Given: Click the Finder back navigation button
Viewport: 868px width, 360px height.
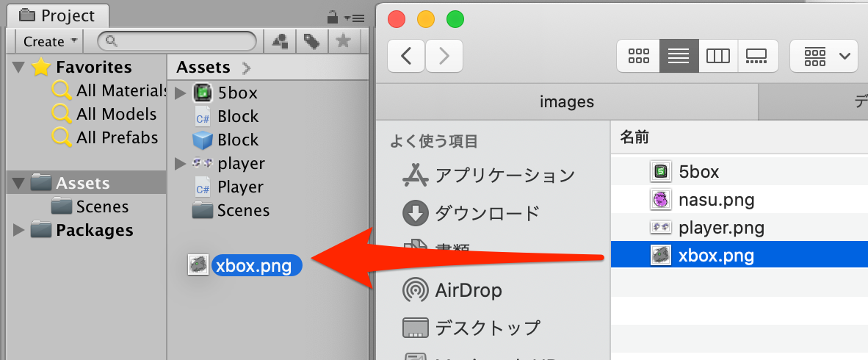Looking at the screenshot, I should coord(406,56).
